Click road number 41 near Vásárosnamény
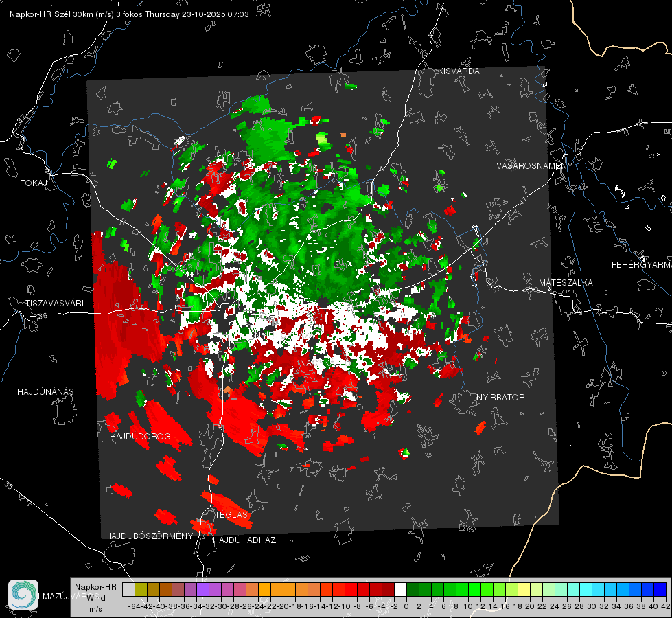 (522, 201)
